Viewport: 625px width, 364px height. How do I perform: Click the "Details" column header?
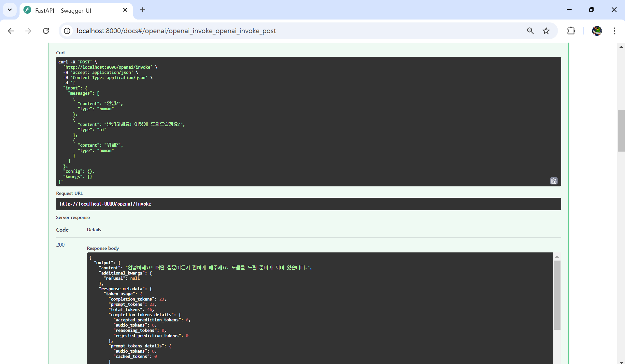(94, 230)
